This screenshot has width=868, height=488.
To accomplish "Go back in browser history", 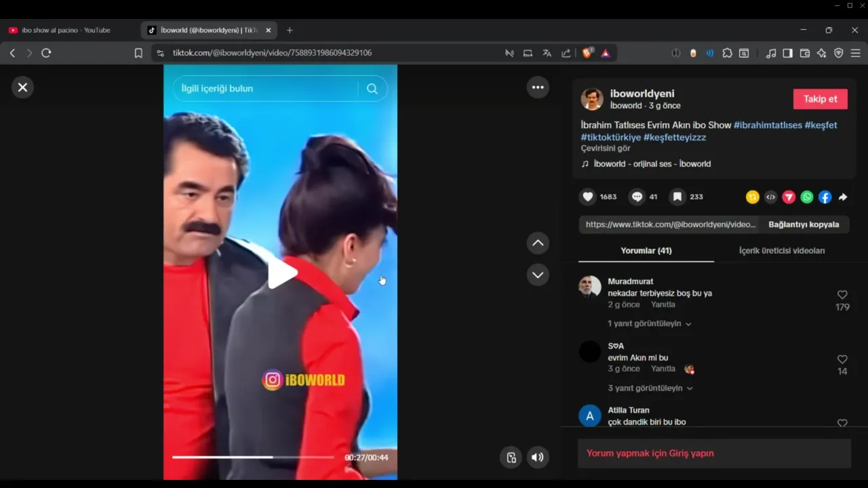I will pyautogui.click(x=12, y=53).
